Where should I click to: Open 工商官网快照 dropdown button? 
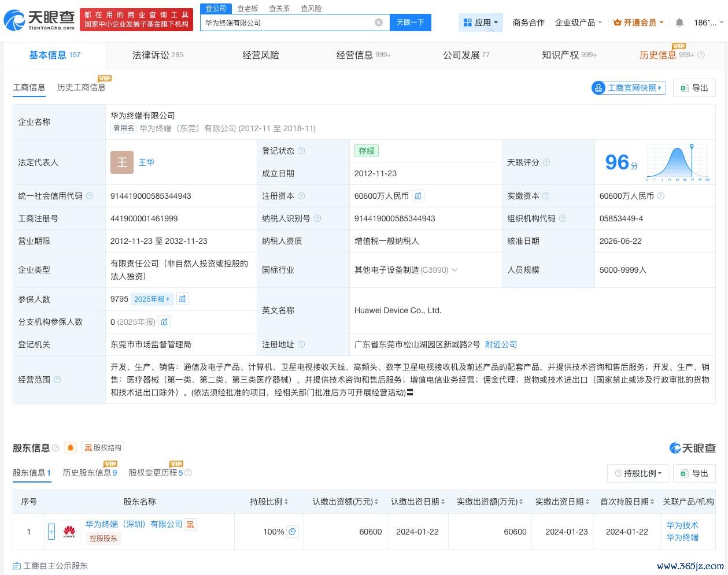628,88
